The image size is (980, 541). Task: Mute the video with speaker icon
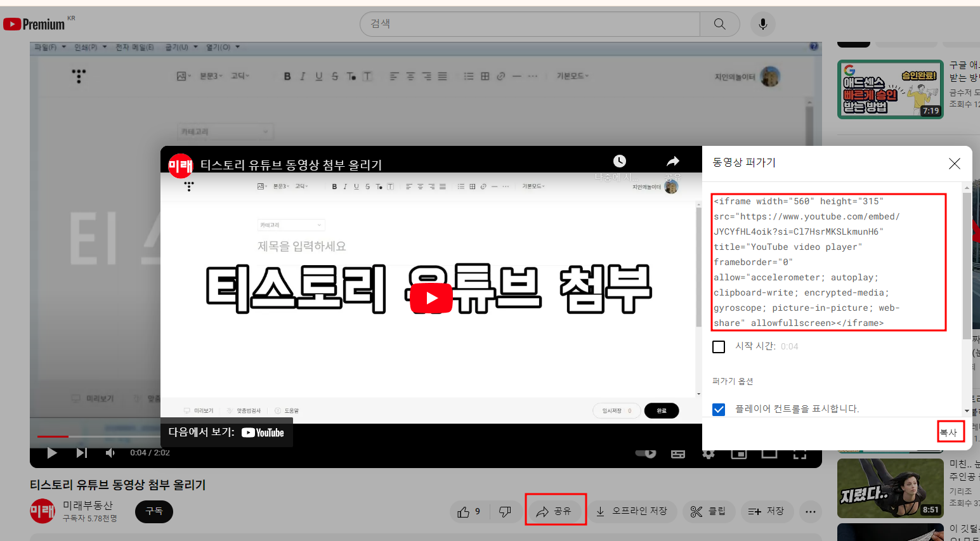[110, 453]
